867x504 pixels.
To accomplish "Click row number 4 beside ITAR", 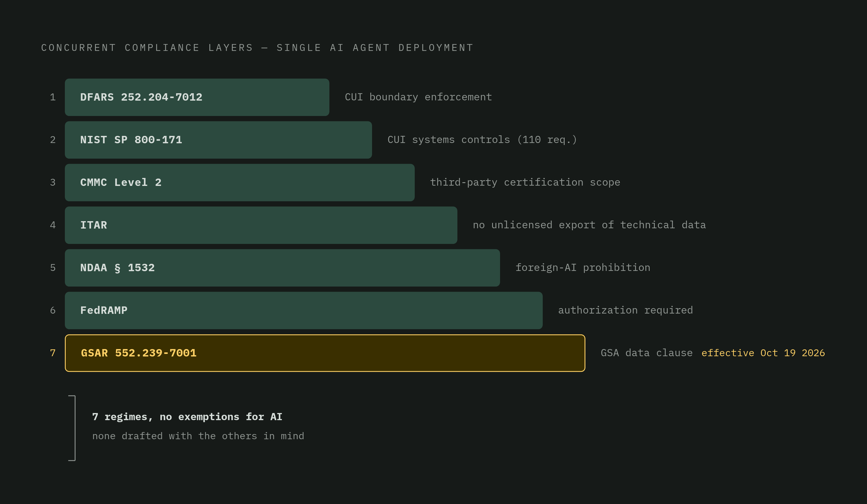I will [x=53, y=225].
